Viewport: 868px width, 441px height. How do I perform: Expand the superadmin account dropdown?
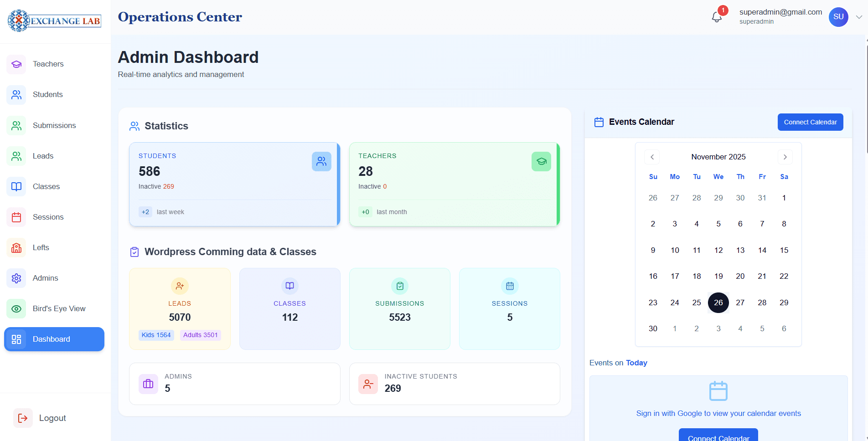point(859,17)
